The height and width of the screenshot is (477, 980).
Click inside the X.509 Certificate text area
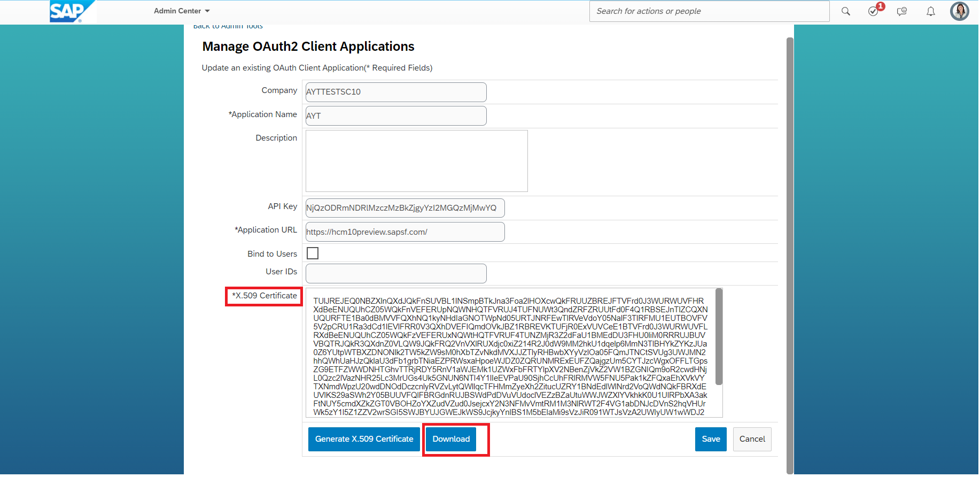click(x=510, y=353)
